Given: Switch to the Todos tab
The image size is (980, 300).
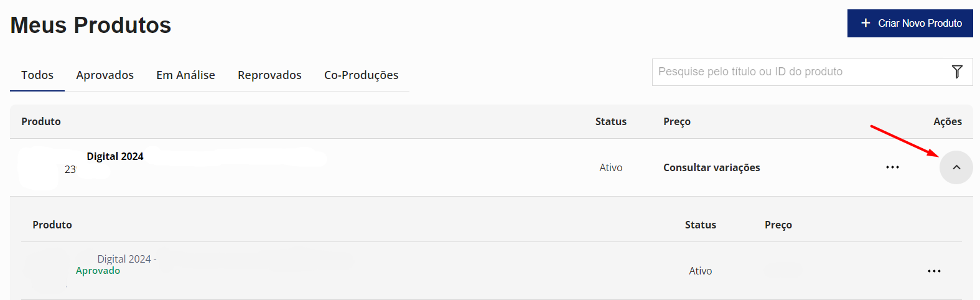Looking at the screenshot, I should (37, 75).
